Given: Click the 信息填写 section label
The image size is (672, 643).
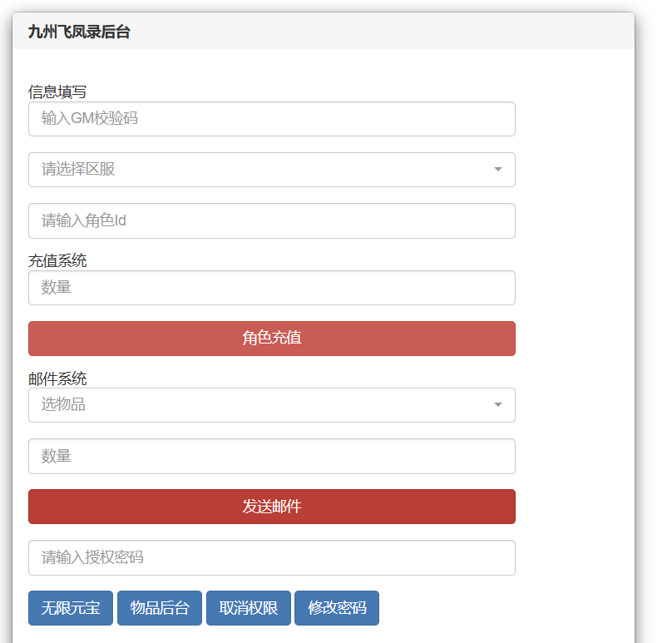Looking at the screenshot, I should pyautogui.click(x=57, y=92).
